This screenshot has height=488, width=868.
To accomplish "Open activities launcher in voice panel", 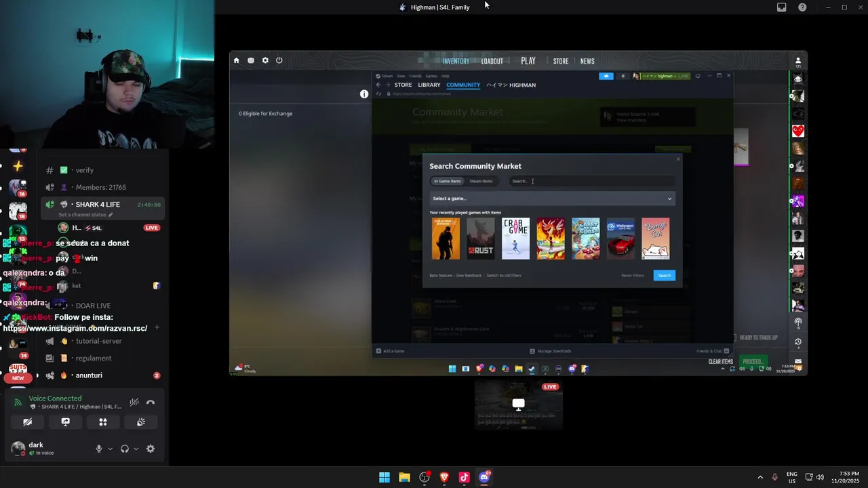I will click(x=103, y=422).
